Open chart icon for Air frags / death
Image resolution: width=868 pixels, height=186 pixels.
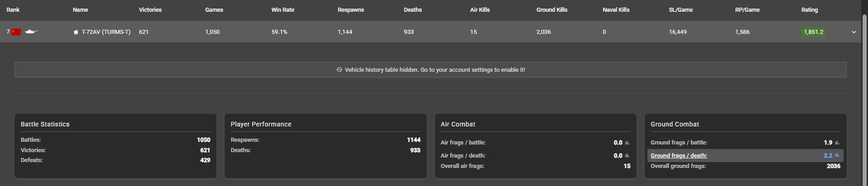(627, 156)
